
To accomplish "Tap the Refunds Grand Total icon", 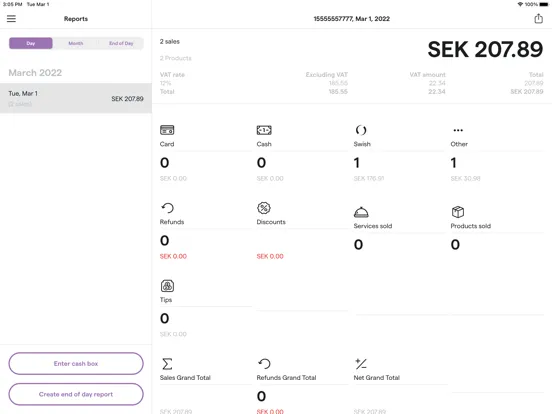I will [x=264, y=364].
